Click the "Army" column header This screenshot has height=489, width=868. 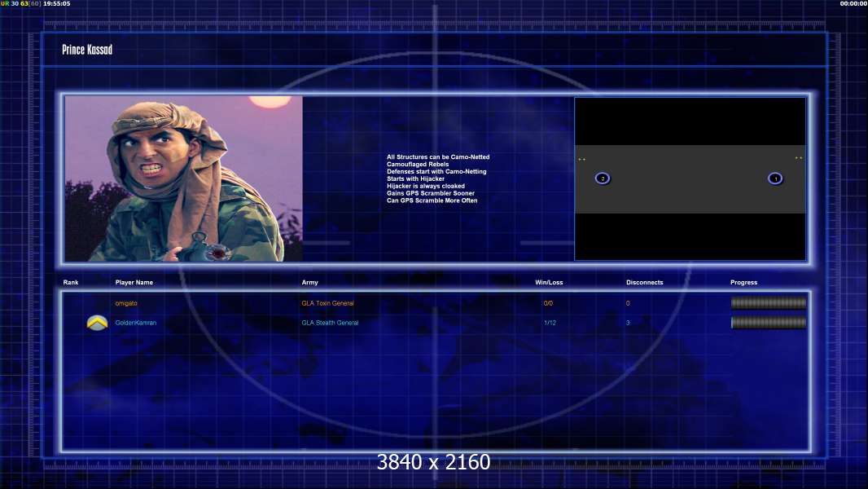pos(310,283)
